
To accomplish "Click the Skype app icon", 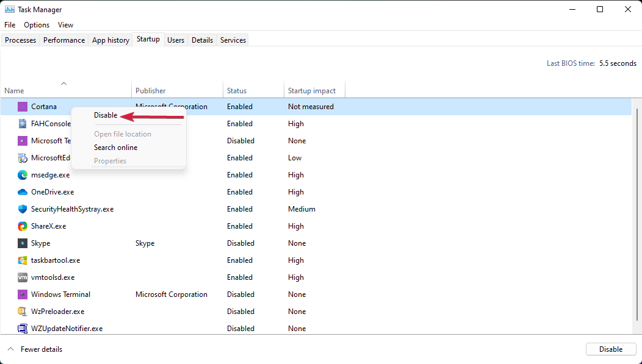I will click(x=23, y=243).
